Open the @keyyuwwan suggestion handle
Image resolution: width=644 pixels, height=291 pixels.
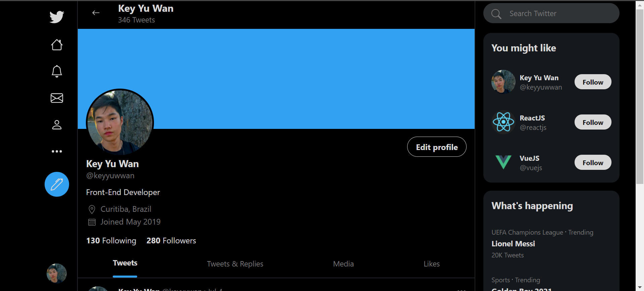541,87
